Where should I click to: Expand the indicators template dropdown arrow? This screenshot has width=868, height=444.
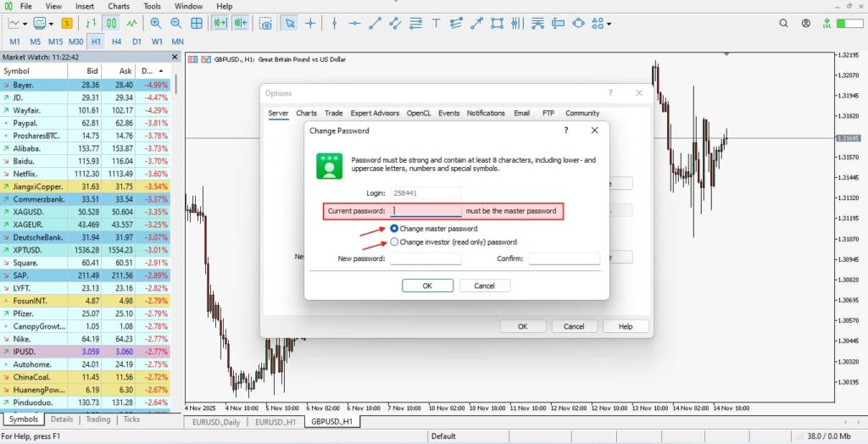51,24
